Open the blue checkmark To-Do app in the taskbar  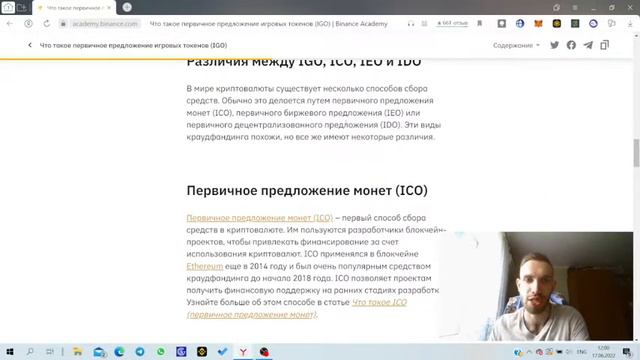[222, 351]
